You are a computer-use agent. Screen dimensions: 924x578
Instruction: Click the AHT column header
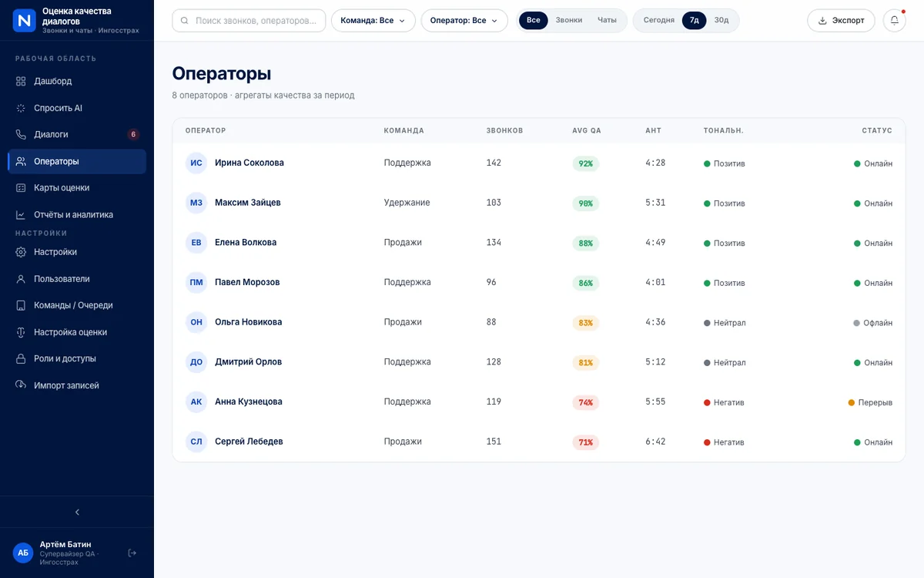coord(653,130)
